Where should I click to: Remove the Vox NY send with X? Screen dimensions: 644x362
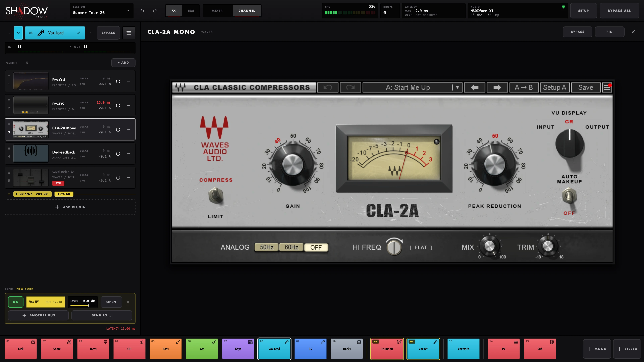coord(128,302)
